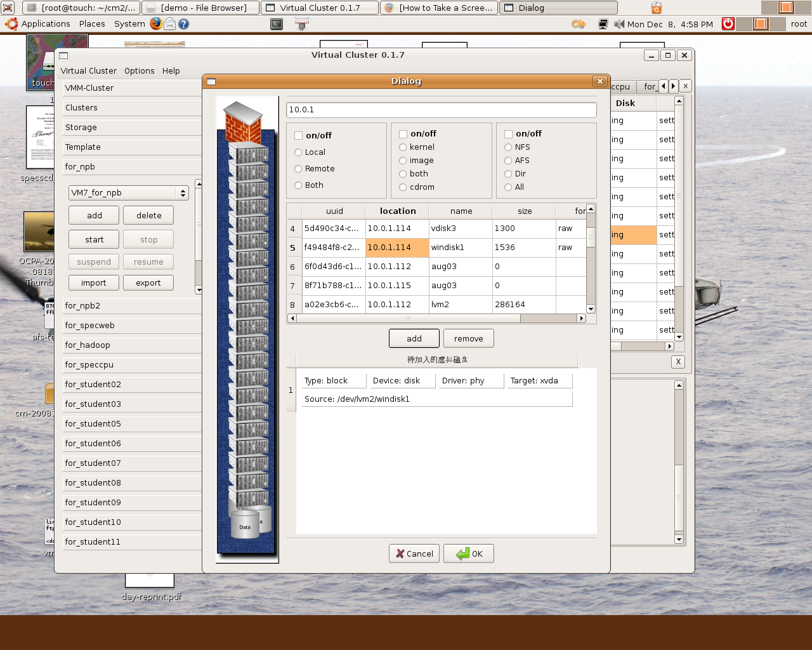
Task: Enable the on/off checkbox above NFS
Action: pyautogui.click(x=508, y=134)
